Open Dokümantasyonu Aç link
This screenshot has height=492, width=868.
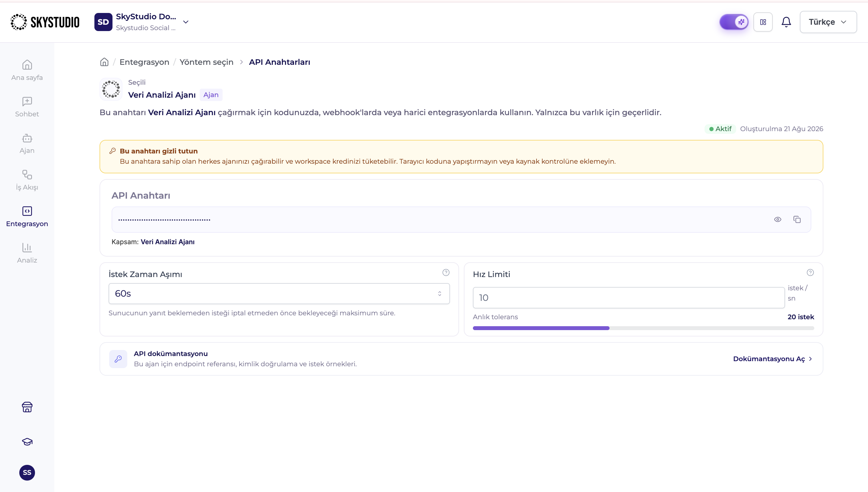point(773,359)
